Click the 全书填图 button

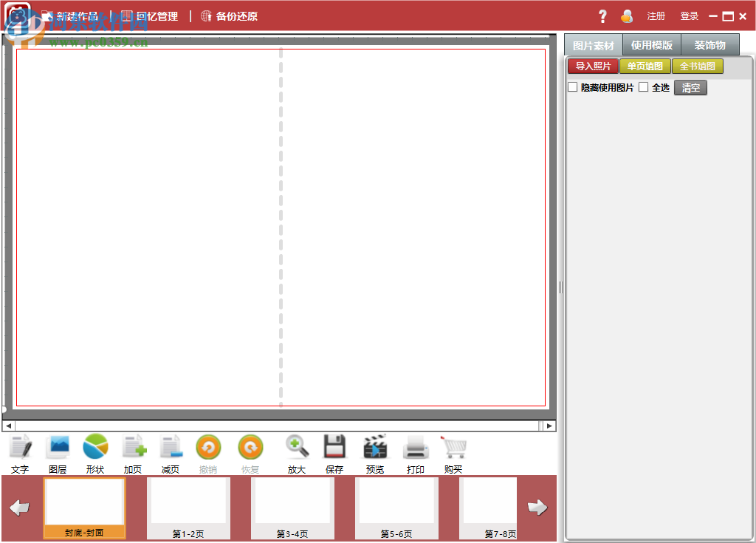pyautogui.click(x=698, y=66)
